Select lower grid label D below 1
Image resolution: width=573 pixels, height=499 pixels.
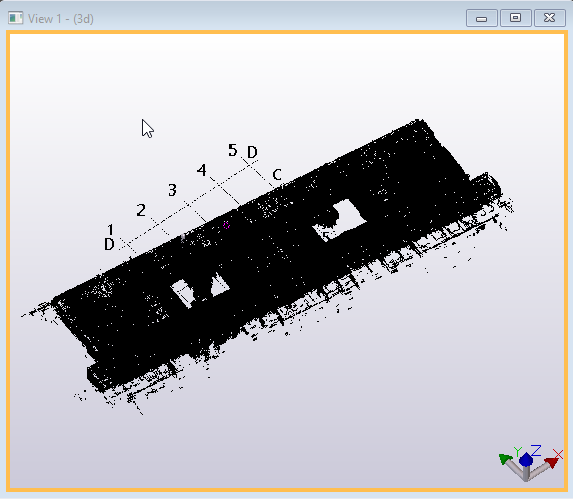109,244
